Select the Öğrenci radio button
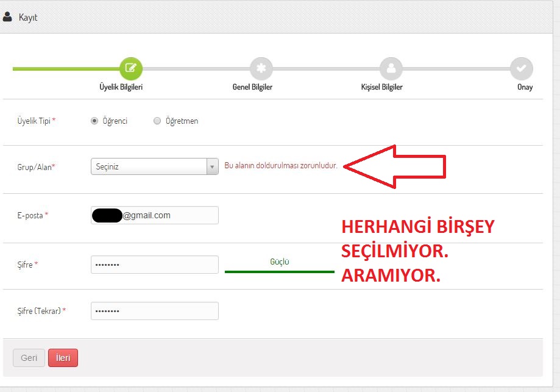Image resolution: width=560 pixels, height=392 pixels. coord(94,121)
